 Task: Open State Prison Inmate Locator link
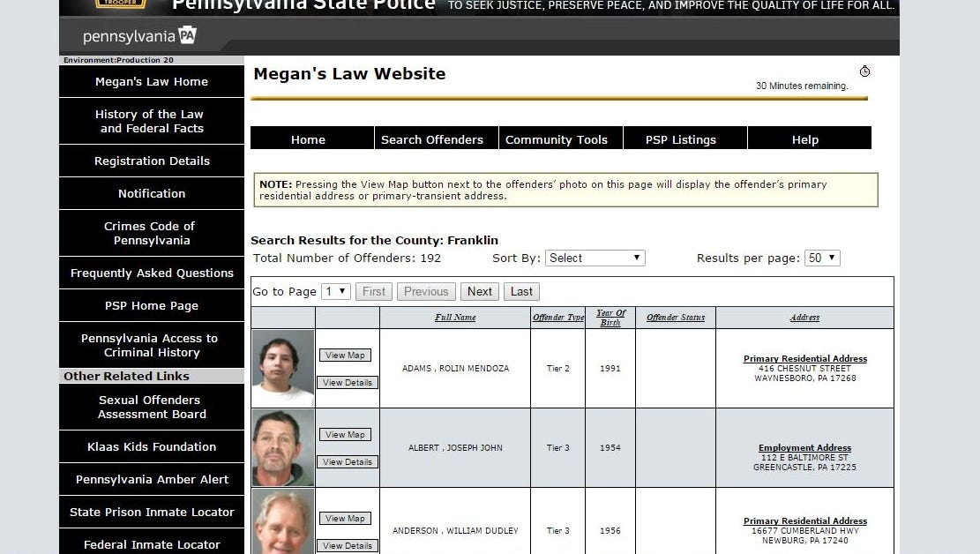coord(152,513)
